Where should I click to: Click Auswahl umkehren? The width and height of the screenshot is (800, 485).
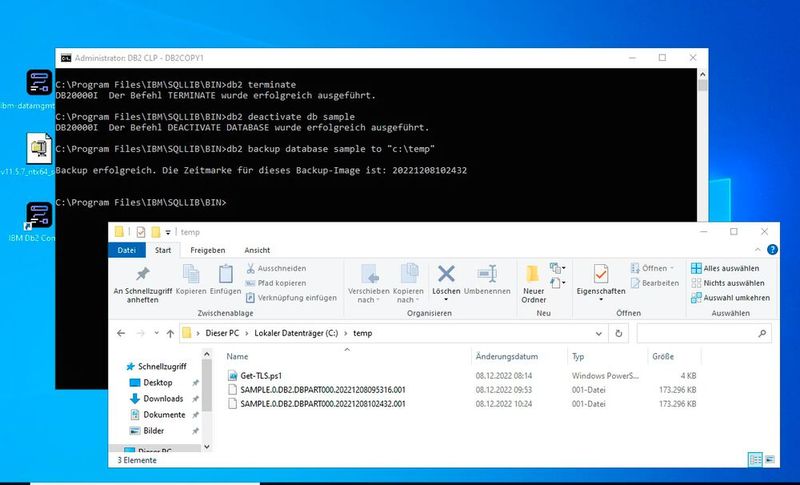click(x=730, y=298)
